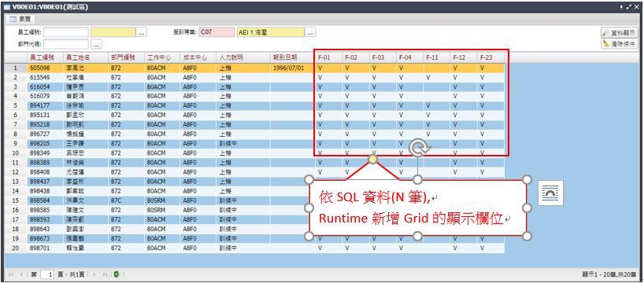Screen dimensions: 644x283
Task: Click the F-12 column header
Action: pos(464,58)
